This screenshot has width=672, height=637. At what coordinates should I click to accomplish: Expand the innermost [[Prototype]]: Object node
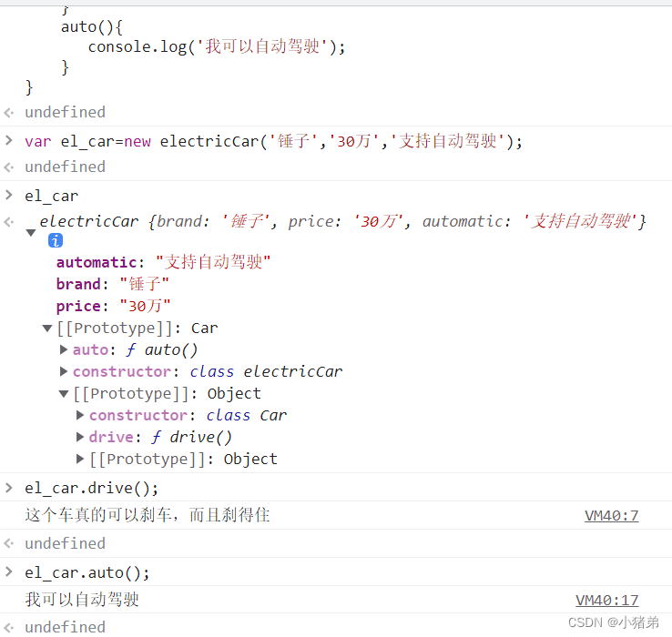point(80,459)
